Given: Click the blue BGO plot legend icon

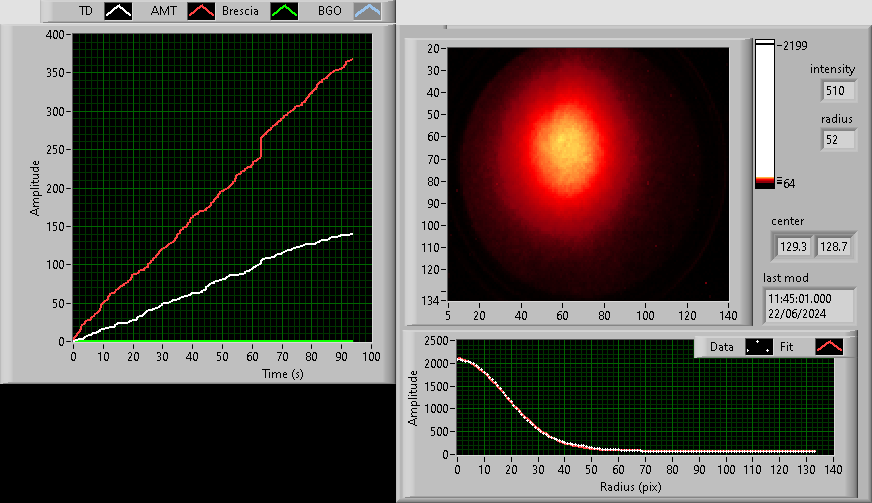Looking at the screenshot, I should click(368, 11).
